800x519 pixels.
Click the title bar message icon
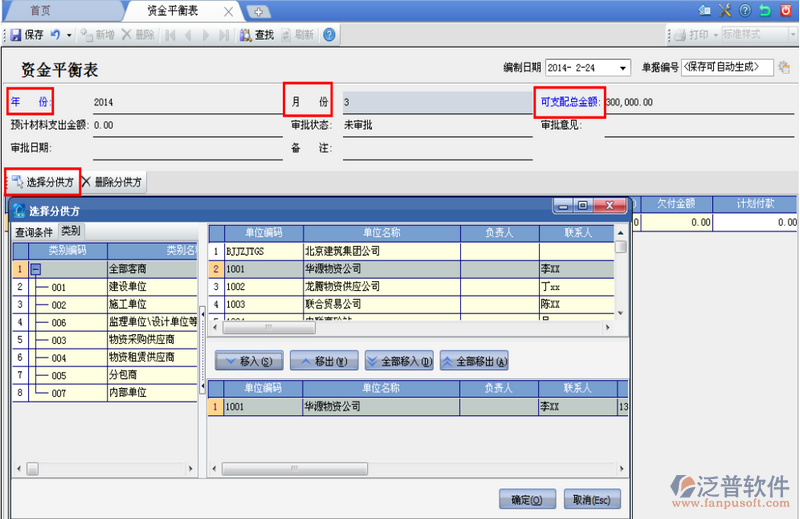coord(705,10)
